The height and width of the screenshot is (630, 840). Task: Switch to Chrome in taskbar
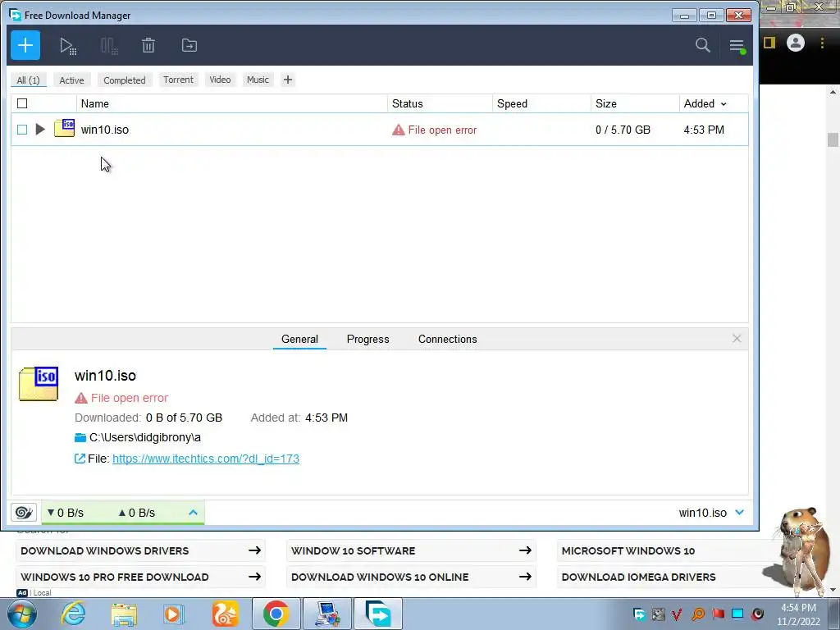[276, 614]
